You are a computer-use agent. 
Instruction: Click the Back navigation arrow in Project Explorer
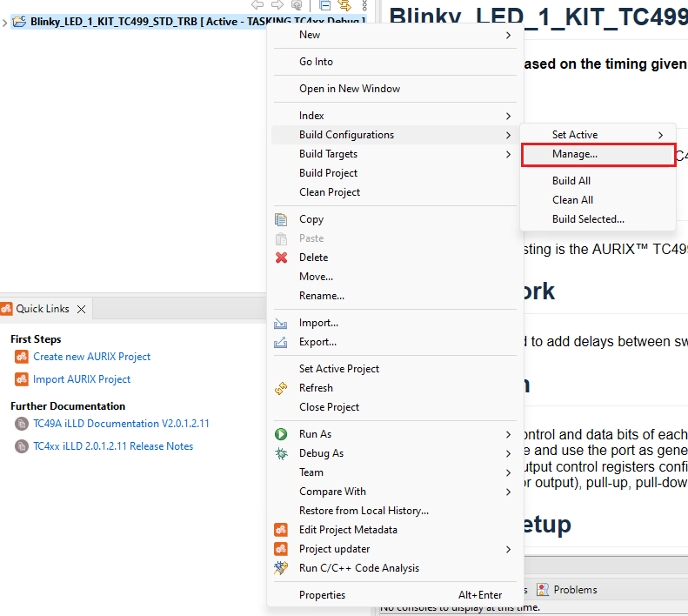[x=257, y=5]
